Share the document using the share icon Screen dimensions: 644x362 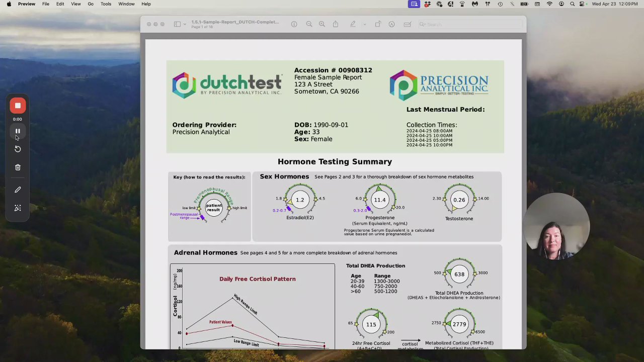tap(336, 24)
